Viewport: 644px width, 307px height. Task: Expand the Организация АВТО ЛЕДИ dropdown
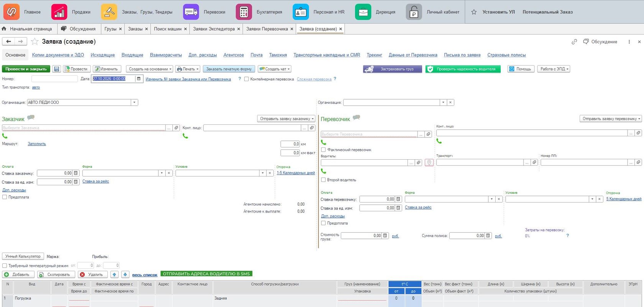coord(134,103)
